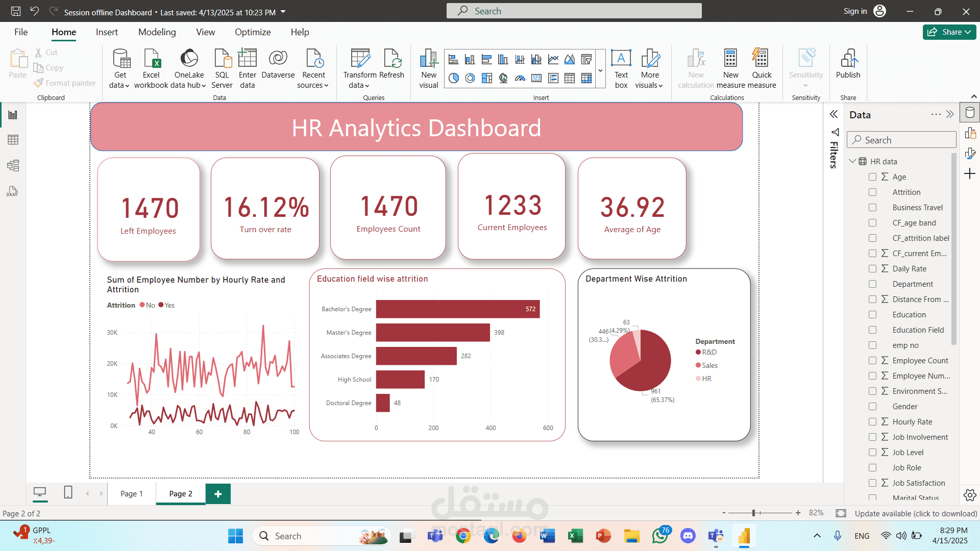Viewport: 980px width, 551px height.
Task: Check the Department field checkbox
Action: pos(872,284)
